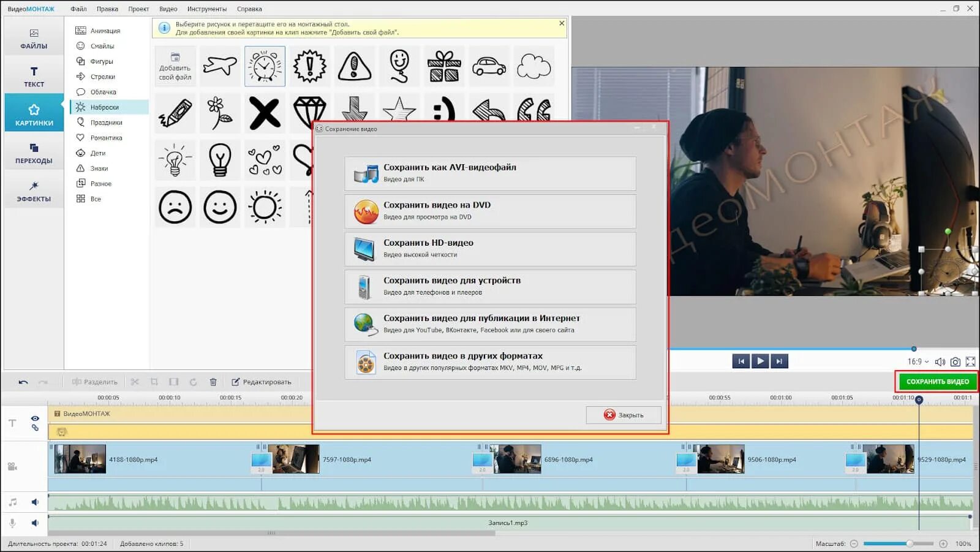Image resolution: width=980 pixels, height=552 pixels.
Task: Pick the flower sketch picture
Action: 220,113
